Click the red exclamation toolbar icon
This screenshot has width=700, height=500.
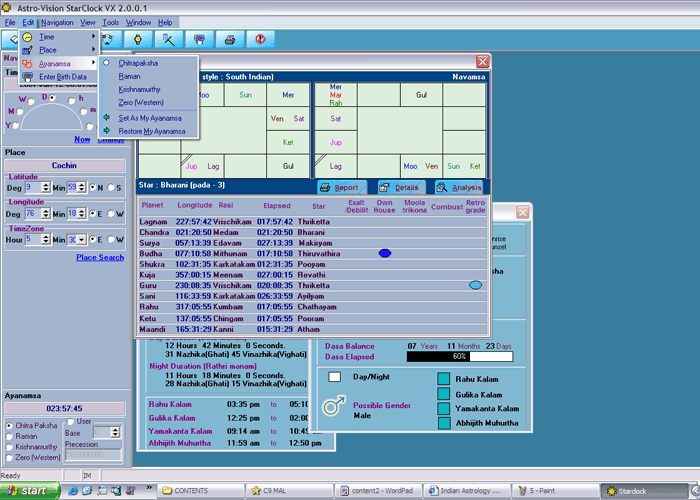point(260,39)
